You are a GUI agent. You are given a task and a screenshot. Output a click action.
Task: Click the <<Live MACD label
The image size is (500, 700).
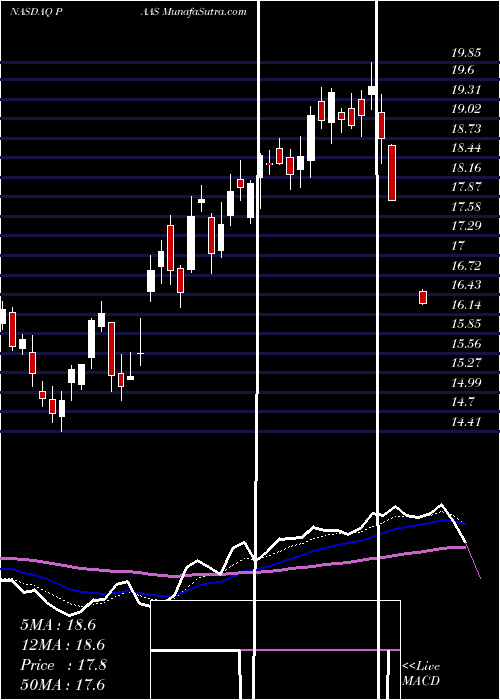[x=421, y=673]
